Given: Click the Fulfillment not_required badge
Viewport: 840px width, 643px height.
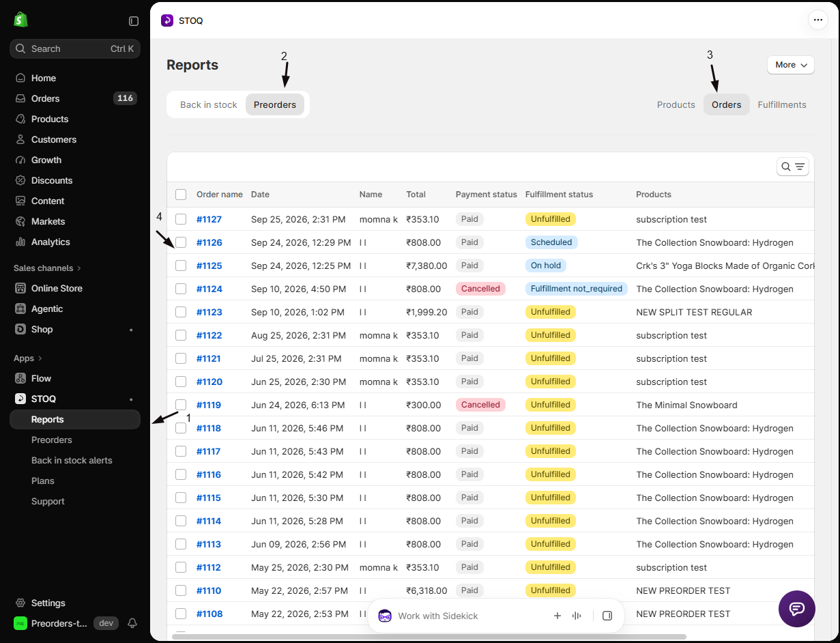Looking at the screenshot, I should click(577, 289).
